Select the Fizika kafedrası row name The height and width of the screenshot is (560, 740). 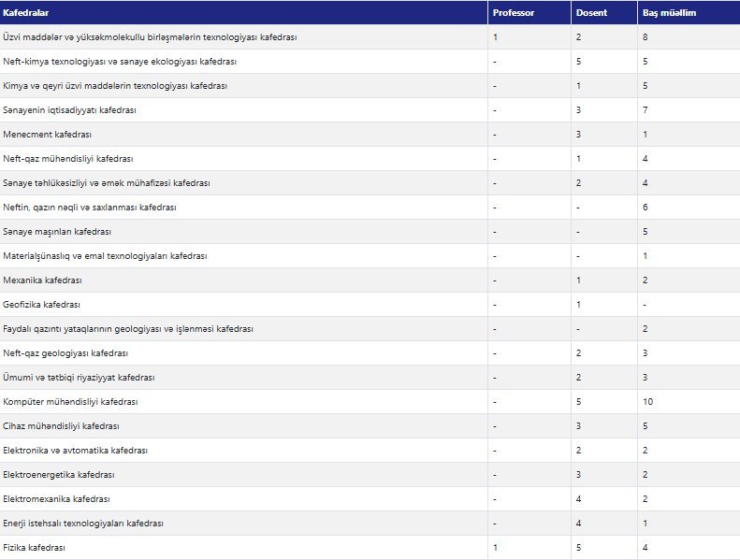click(35, 548)
